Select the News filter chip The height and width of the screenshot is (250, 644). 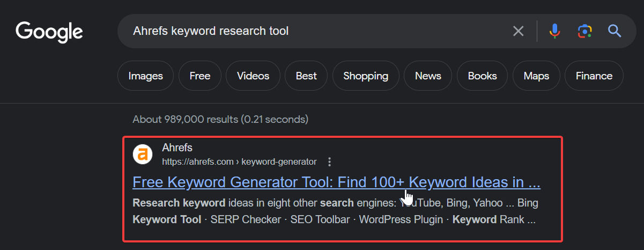click(x=428, y=76)
